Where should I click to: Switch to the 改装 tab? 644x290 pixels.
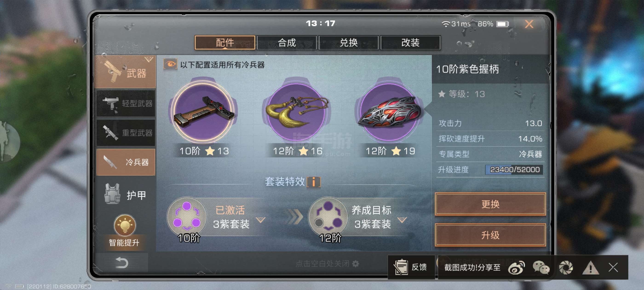pos(411,43)
